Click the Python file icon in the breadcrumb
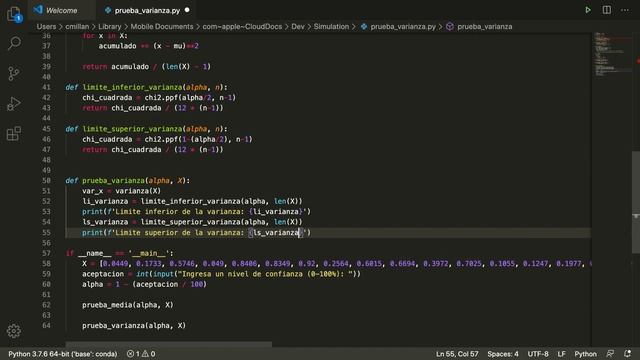The image size is (640, 360). [x=364, y=27]
